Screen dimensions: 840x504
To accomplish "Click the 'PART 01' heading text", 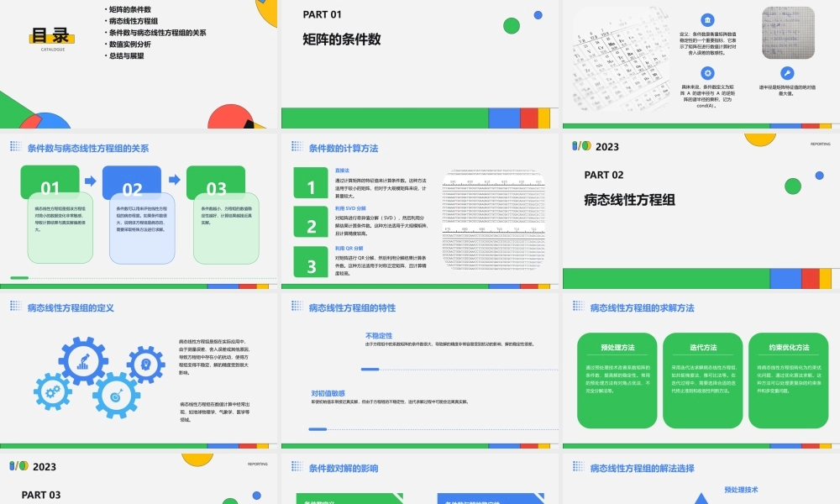I will point(322,14).
